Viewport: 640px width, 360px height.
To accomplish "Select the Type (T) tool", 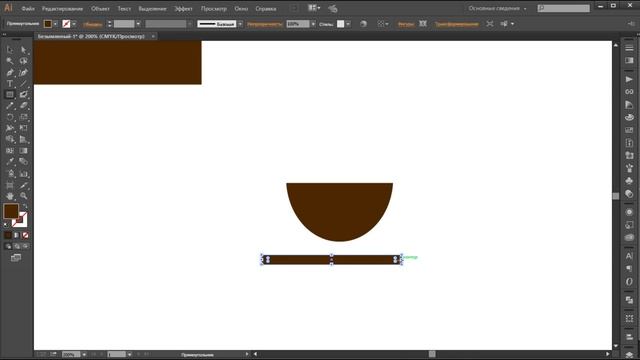I will [10, 84].
